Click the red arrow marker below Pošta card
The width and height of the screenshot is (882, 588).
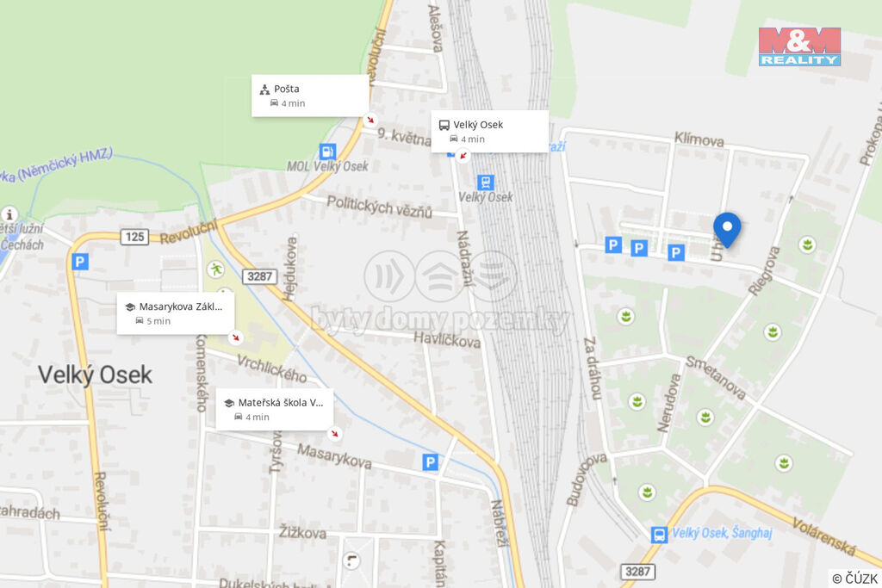coord(370,120)
